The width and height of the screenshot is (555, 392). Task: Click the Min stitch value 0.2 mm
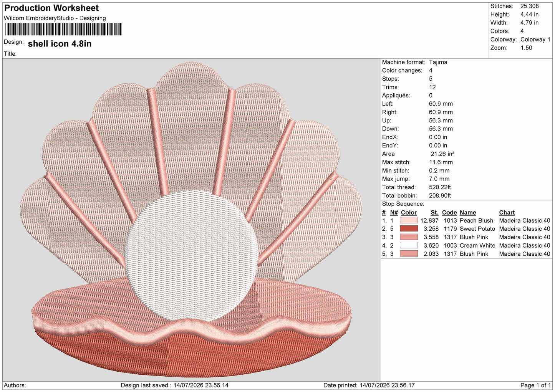[x=439, y=171]
